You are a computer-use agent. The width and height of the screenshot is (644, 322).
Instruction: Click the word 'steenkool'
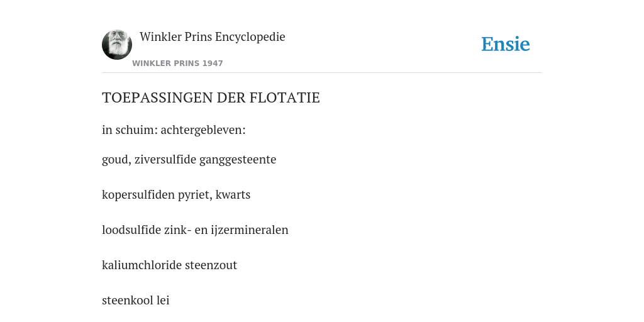pyautogui.click(x=128, y=301)
